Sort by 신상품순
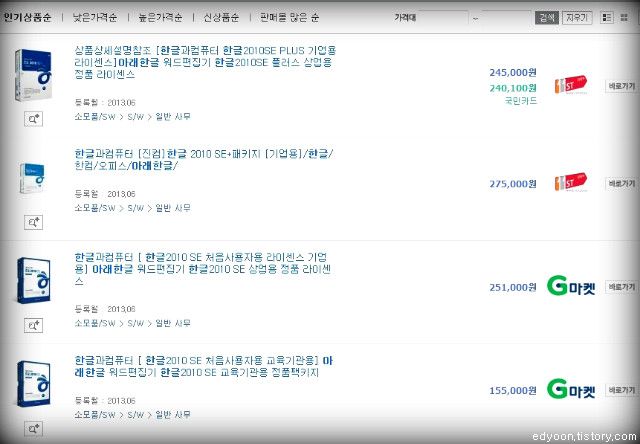The image size is (640, 444). (221, 18)
